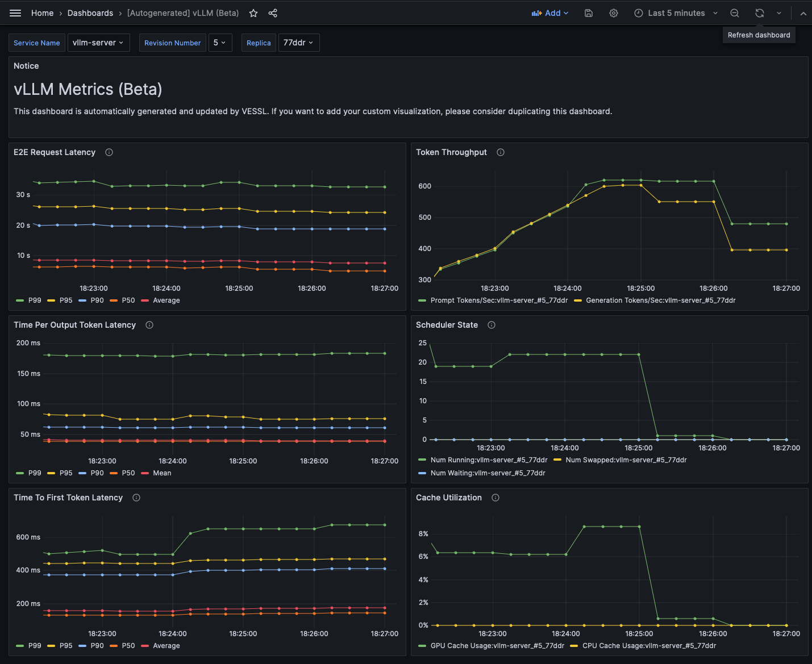Zoom out the time range
The height and width of the screenshot is (664, 812).
[735, 13]
